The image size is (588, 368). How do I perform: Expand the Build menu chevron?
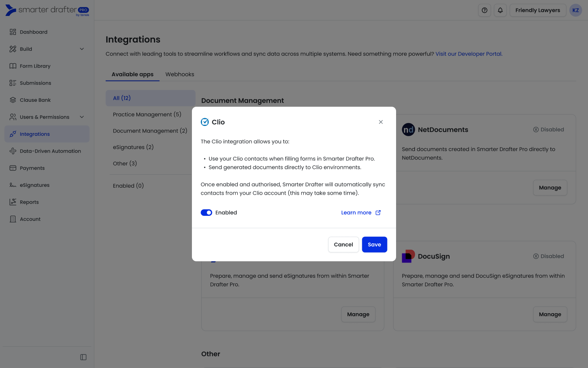[x=82, y=49]
